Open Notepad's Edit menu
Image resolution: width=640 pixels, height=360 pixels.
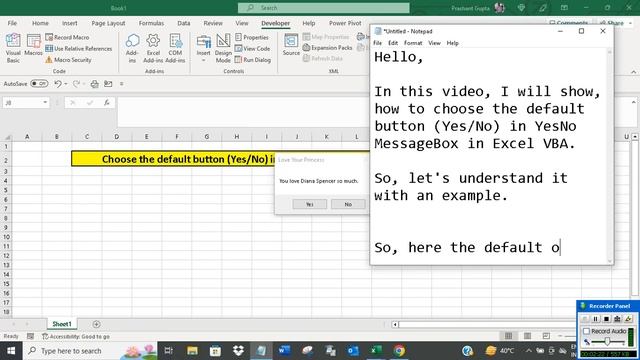[x=393, y=43]
